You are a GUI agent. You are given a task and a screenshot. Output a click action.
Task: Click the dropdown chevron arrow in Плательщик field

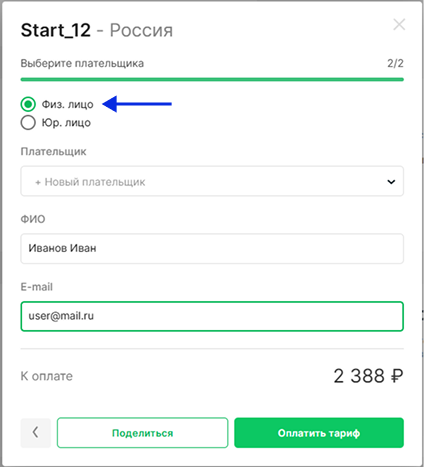(x=391, y=182)
